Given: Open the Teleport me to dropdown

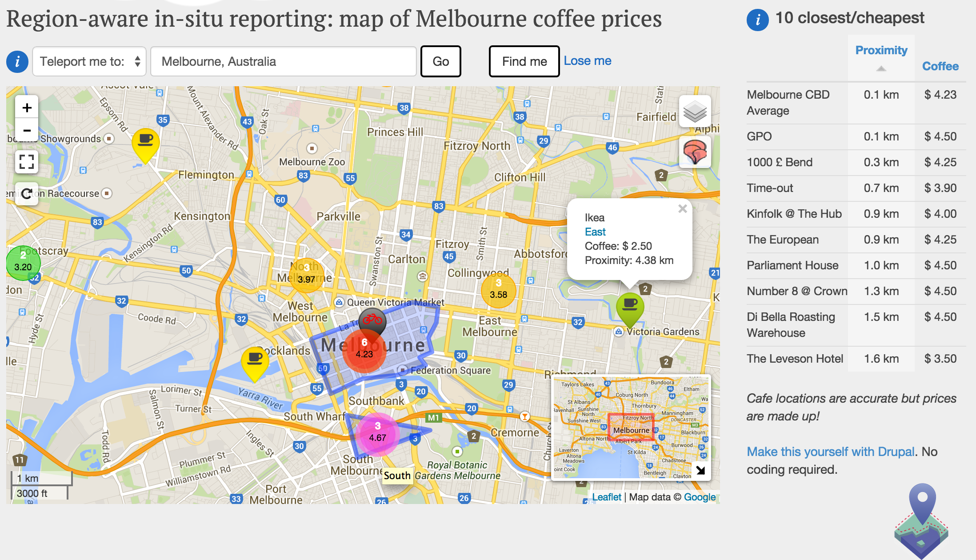Looking at the screenshot, I should (x=89, y=61).
